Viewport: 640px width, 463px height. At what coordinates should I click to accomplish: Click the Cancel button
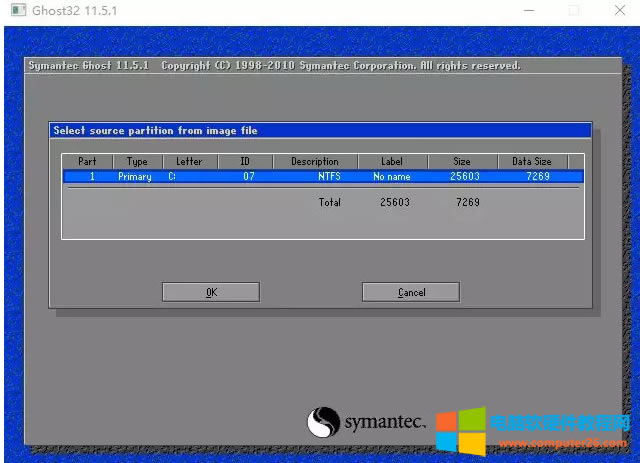click(411, 292)
